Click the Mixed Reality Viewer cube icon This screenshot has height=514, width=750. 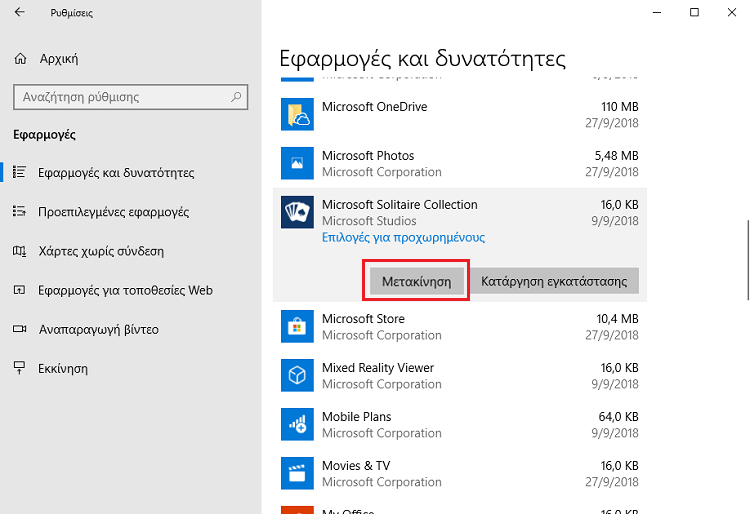(x=297, y=375)
